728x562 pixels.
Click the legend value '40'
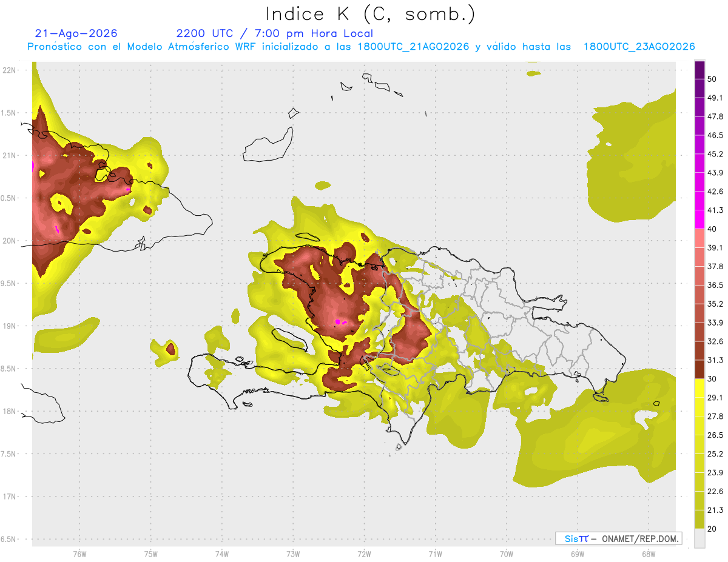pyautogui.click(x=712, y=229)
